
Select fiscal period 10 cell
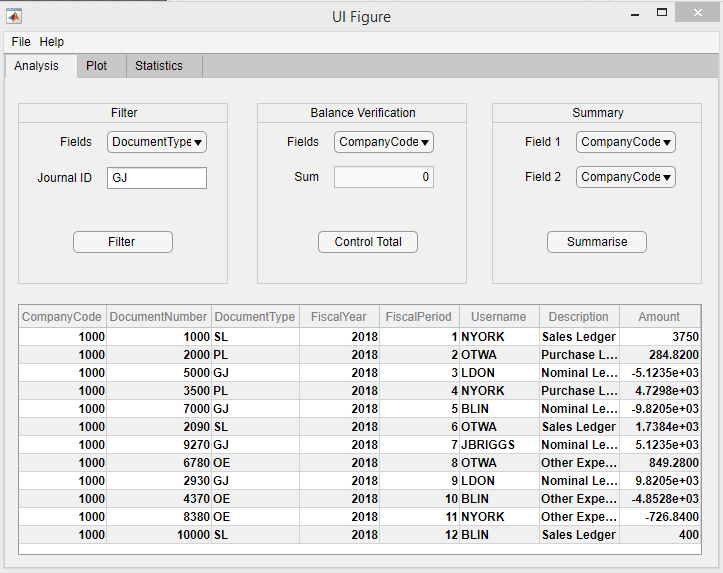pos(419,499)
